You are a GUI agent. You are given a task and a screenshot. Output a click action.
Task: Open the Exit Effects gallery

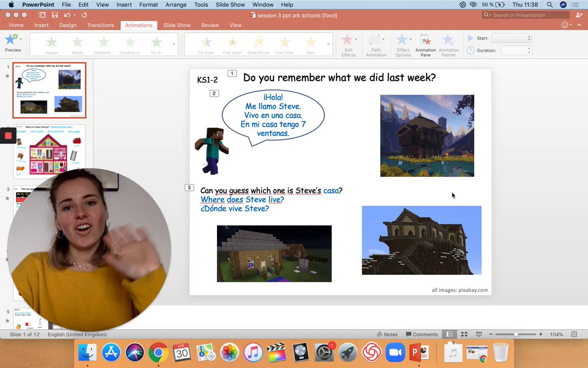349,45
